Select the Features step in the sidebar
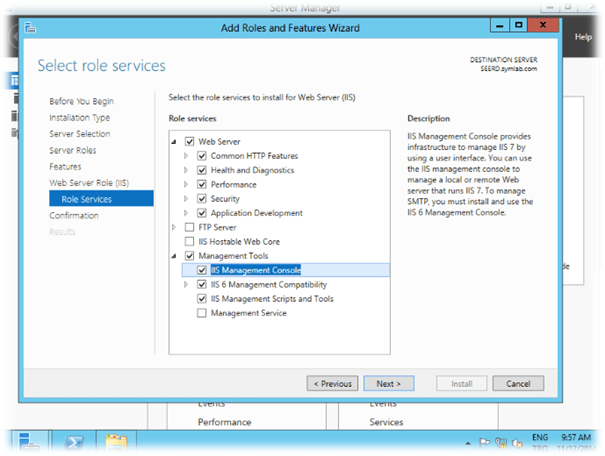Screen dimensions: 605x456 click(x=65, y=166)
